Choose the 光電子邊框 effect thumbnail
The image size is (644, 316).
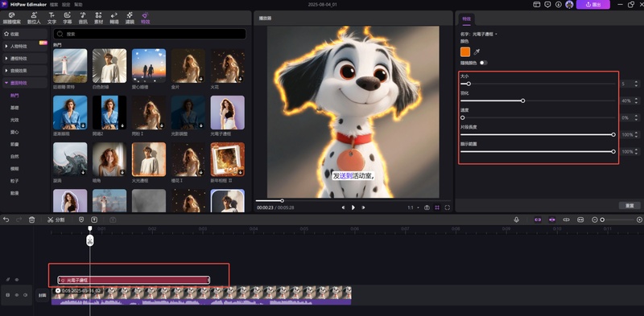point(228,113)
